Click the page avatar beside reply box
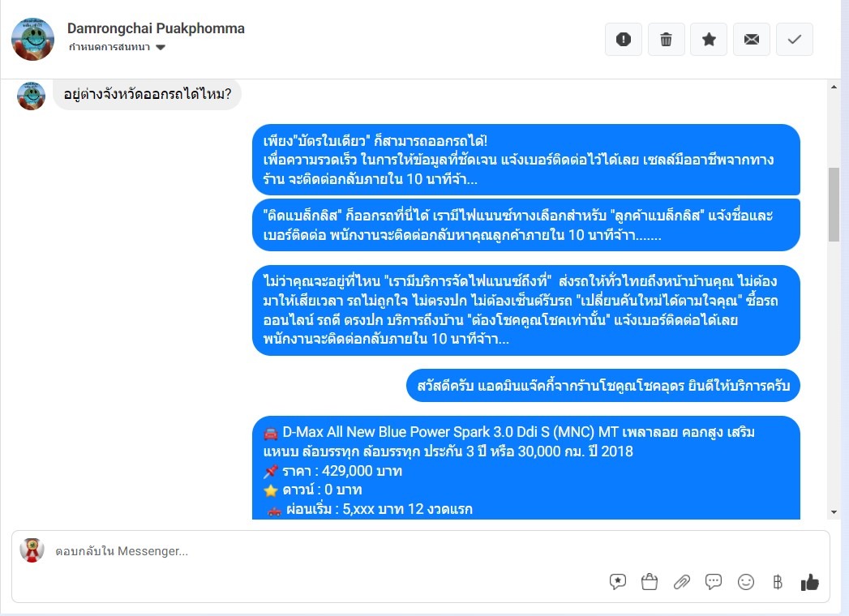Screen dimensions: 849x616 click(x=32, y=550)
